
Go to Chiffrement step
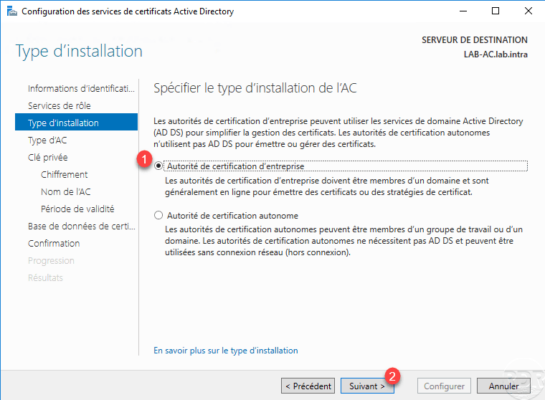64,174
